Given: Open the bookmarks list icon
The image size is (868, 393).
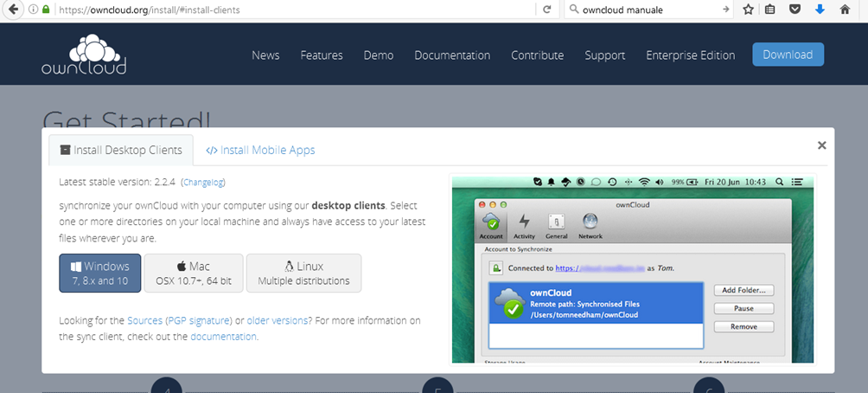Looking at the screenshot, I should click(769, 10).
